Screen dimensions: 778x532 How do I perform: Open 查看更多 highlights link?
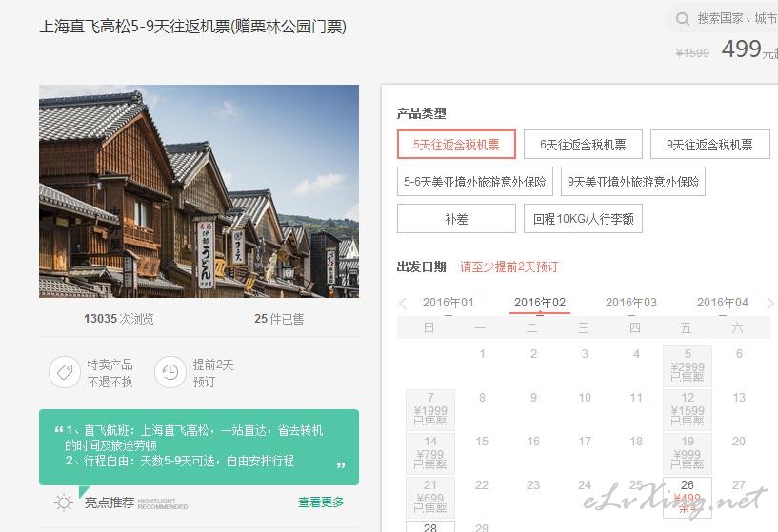(x=321, y=502)
